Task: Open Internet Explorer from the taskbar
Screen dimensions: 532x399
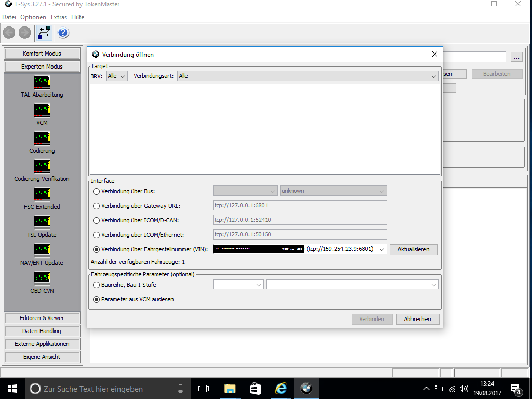Action: (281, 389)
